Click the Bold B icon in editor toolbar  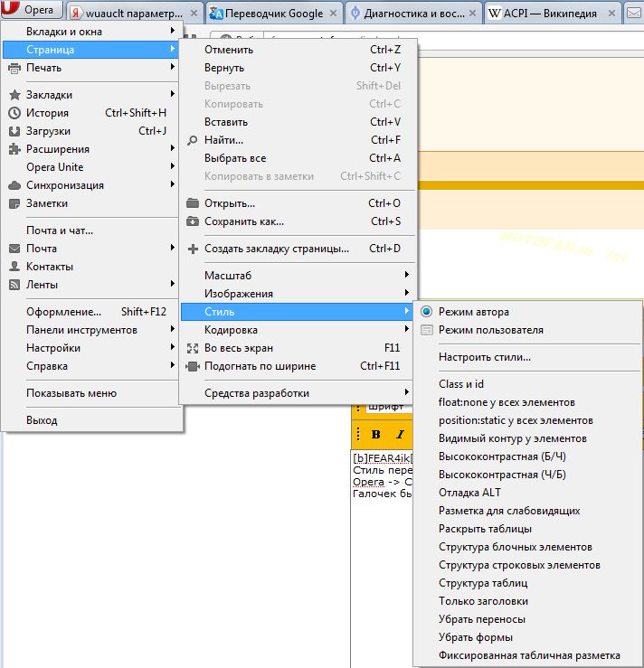coord(376,434)
